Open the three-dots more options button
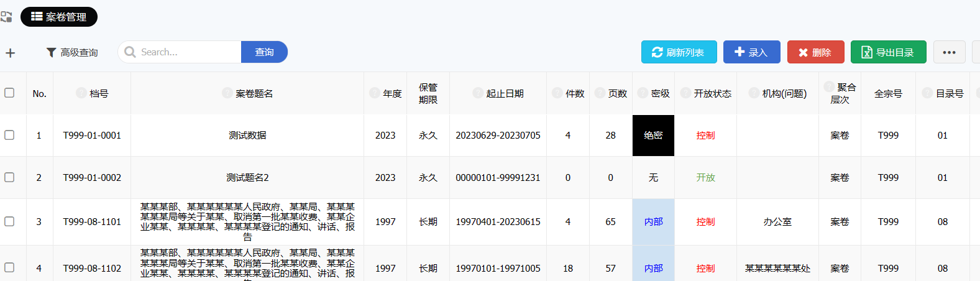This screenshot has width=980, height=281. click(949, 52)
